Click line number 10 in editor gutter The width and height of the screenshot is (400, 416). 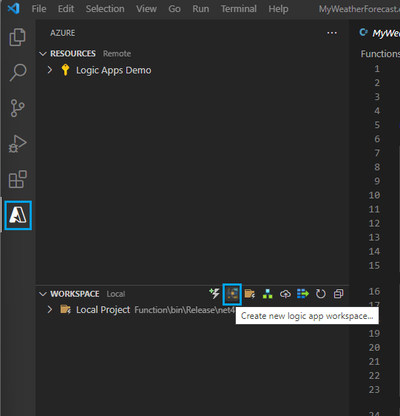[x=374, y=195]
